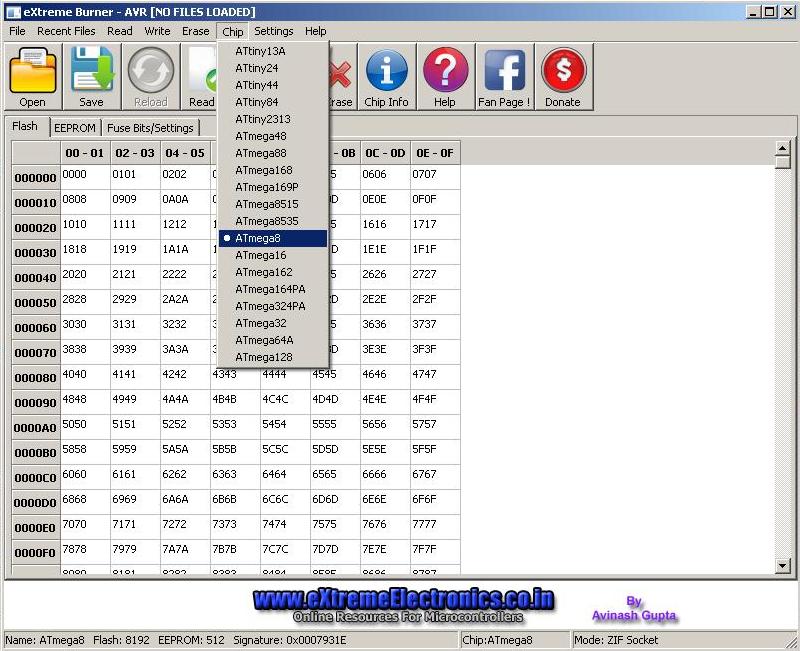This screenshot has height=651, width=800.
Task: Click the hex cell containing 2A2A
Action: tap(185, 303)
